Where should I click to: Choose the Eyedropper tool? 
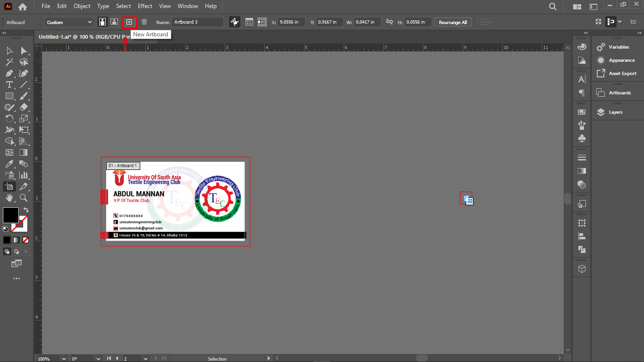[x=9, y=164]
